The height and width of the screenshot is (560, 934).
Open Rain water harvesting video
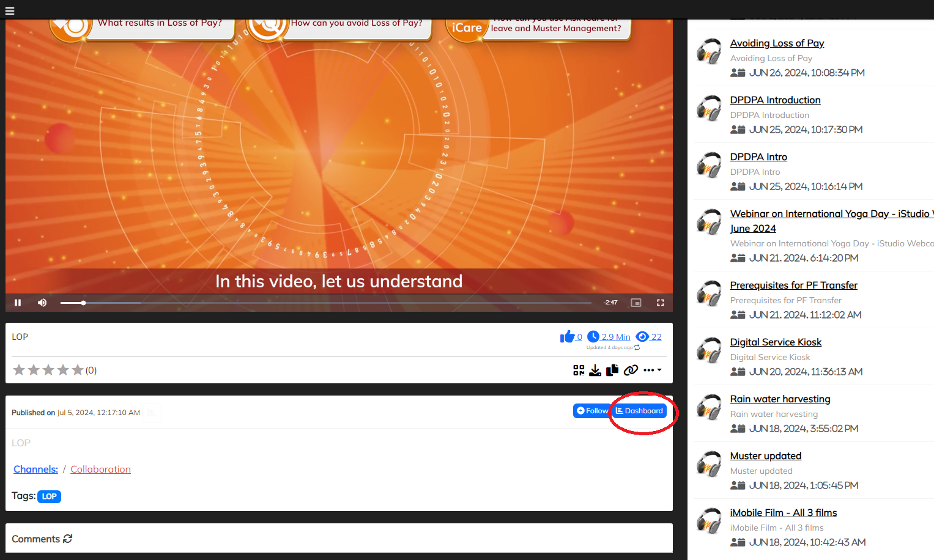pos(780,399)
